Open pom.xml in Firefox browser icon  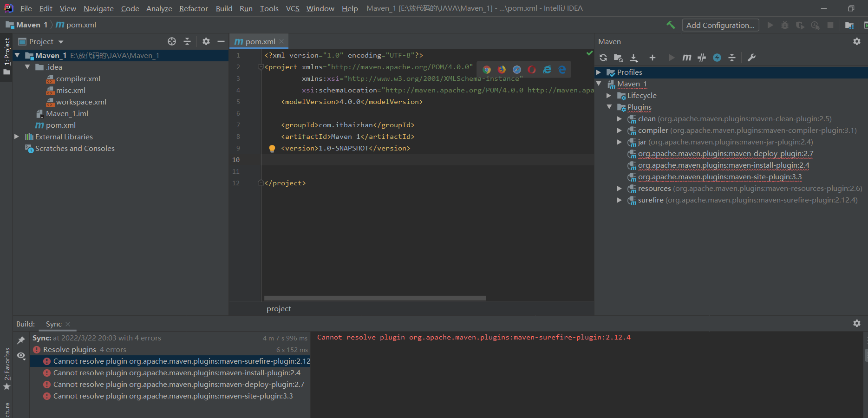502,70
